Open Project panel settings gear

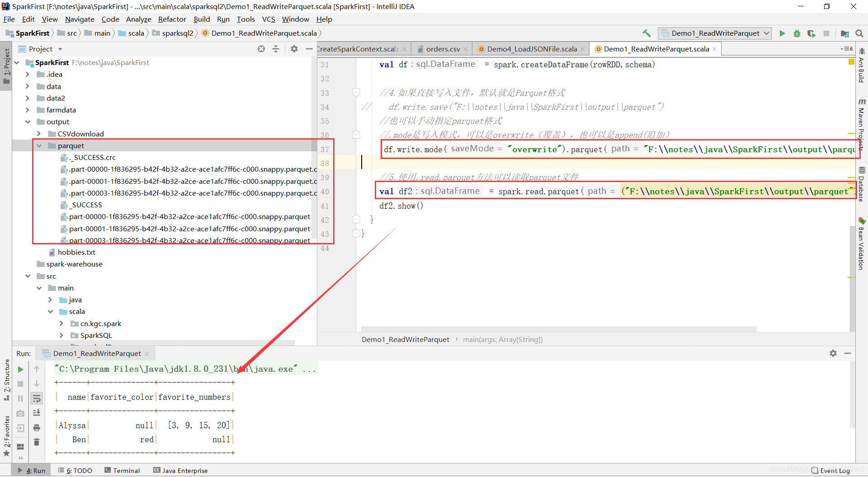[x=294, y=49]
